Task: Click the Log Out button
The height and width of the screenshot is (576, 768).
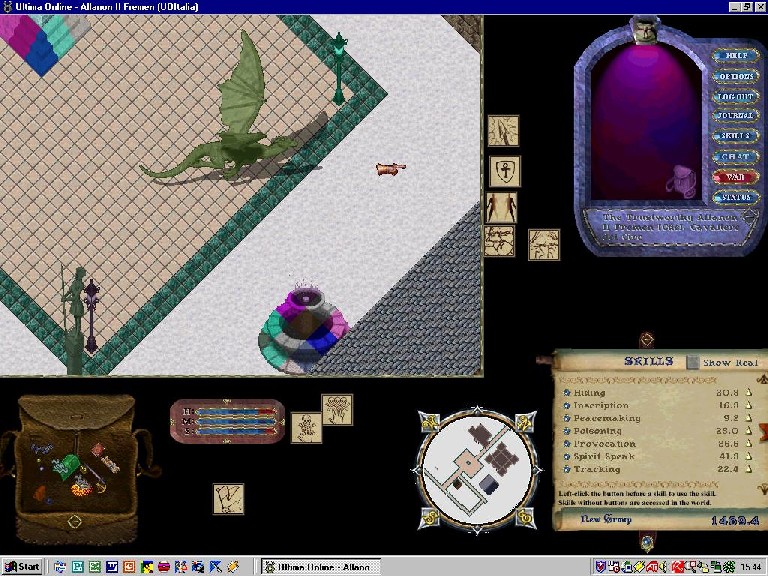Action: click(736, 96)
